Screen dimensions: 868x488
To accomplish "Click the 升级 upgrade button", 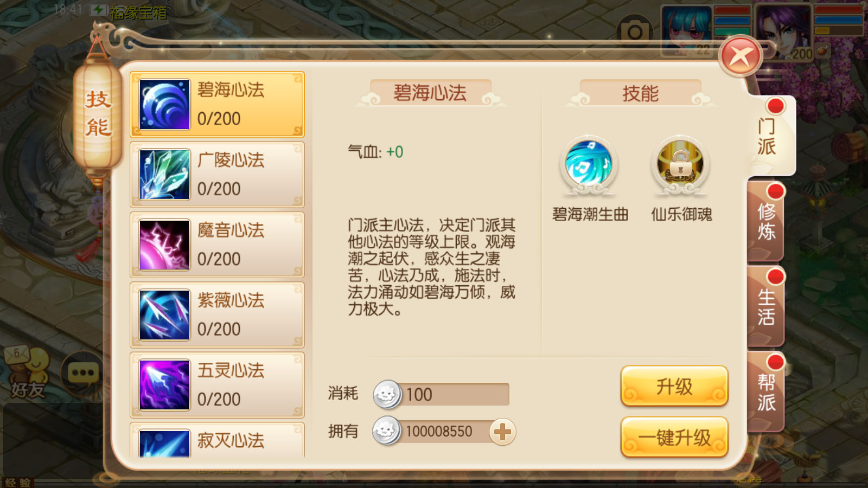I will click(674, 386).
